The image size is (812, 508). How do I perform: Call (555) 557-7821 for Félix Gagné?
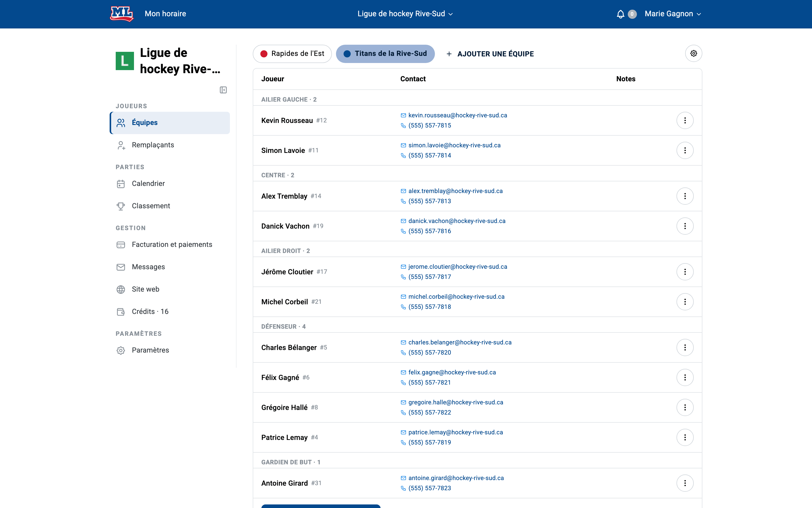point(430,382)
